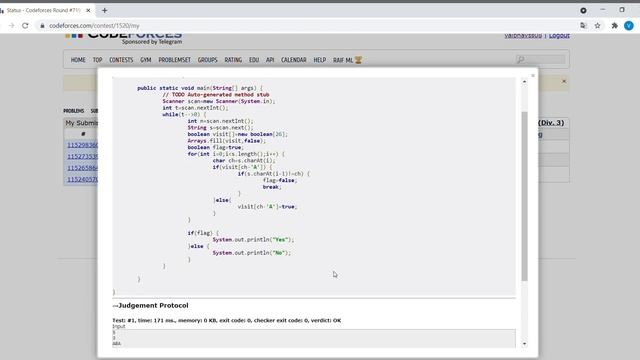This screenshot has height=360, width=640.
Task: Open the CALENDAR menu item
Action: [293, 60]
